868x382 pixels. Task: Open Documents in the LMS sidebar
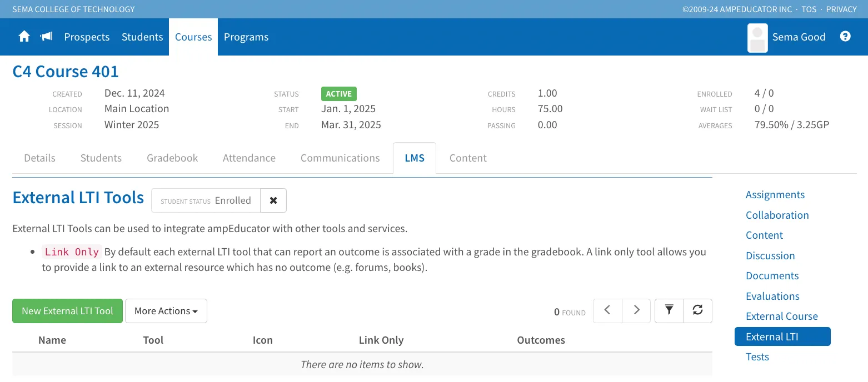772,275
